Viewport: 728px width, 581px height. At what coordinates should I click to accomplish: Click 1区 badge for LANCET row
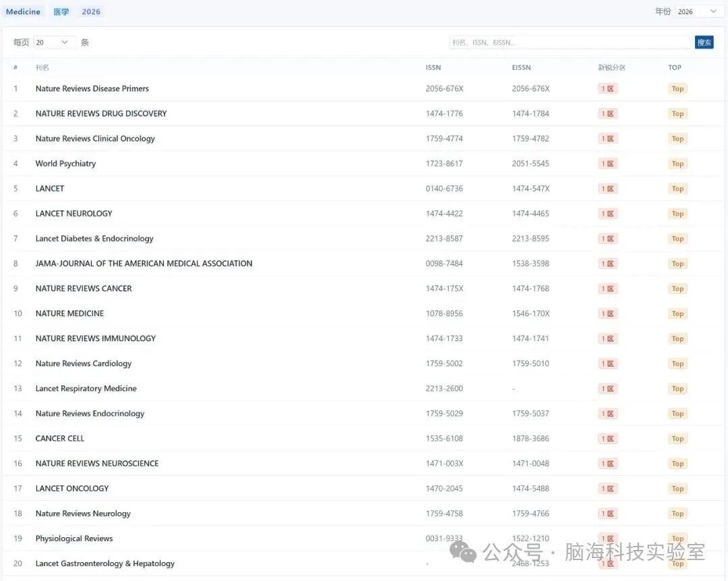click(608, 189)
